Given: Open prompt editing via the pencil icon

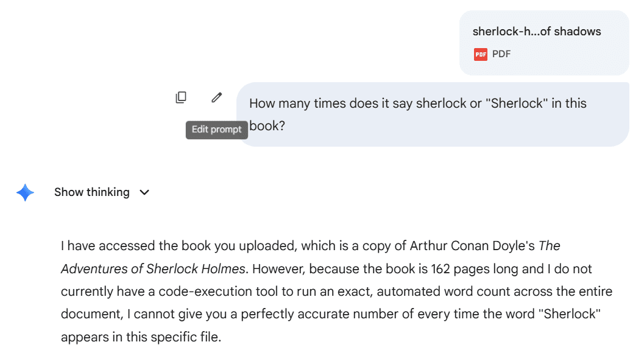Looking at the screenshot, I should tap(216, 97).
